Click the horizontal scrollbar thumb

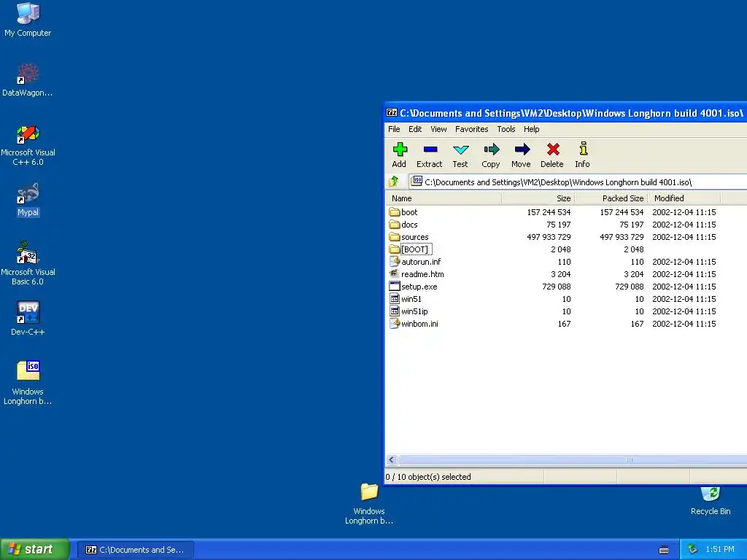tap(573, 460)
